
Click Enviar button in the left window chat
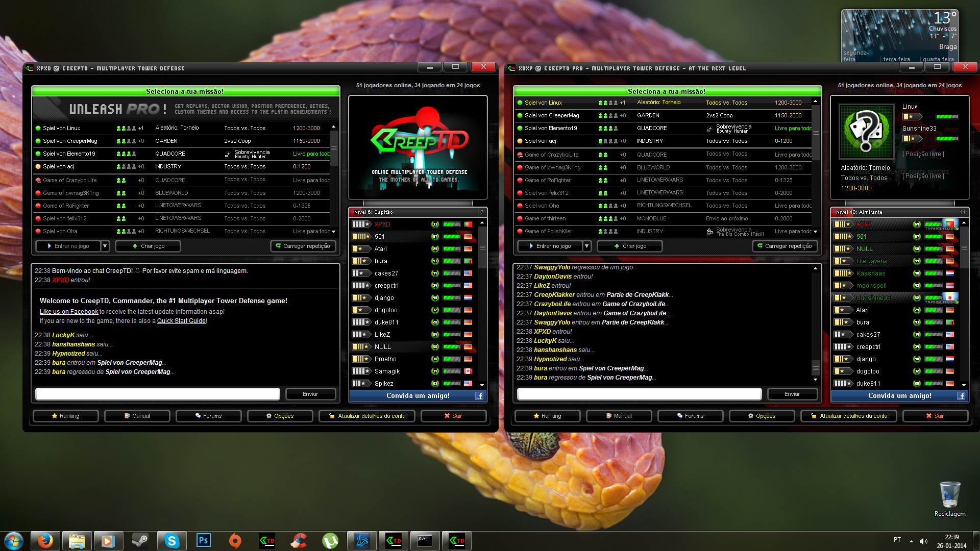pyautogui.click(x=310, y=394)
